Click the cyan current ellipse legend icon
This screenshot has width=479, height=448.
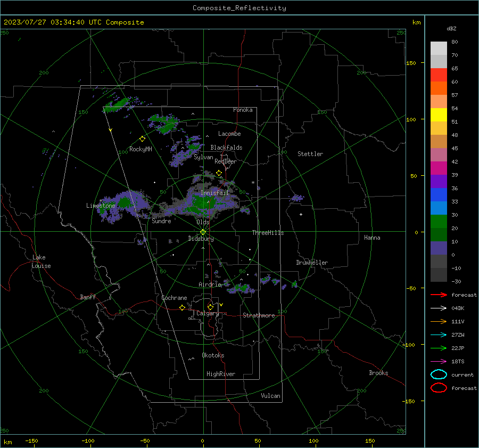tap(439, 374)
